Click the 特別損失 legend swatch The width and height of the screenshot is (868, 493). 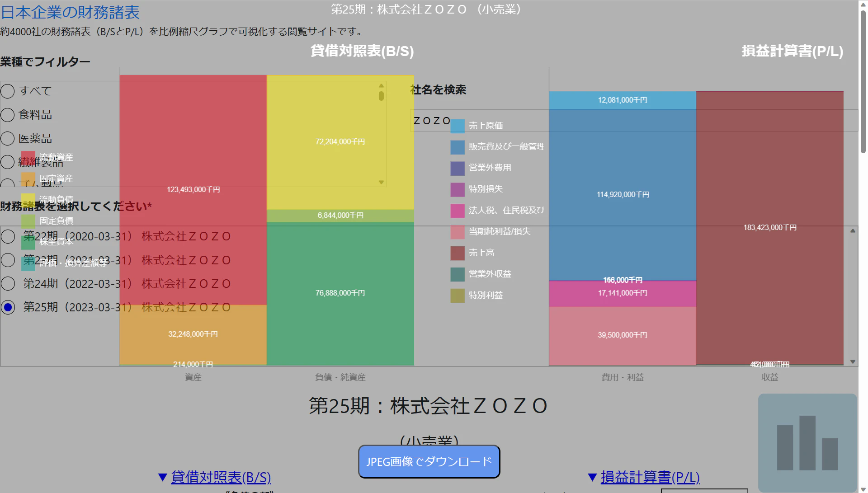tap(458, 189)
